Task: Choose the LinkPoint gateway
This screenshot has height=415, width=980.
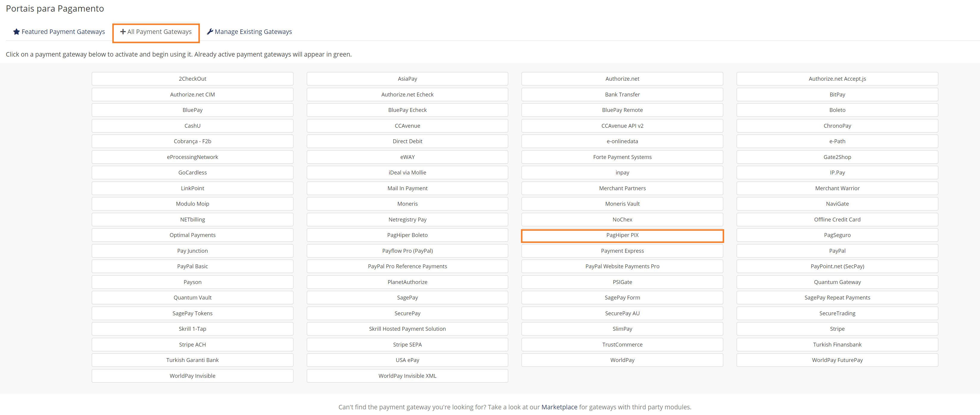Action: click(192, 188)
